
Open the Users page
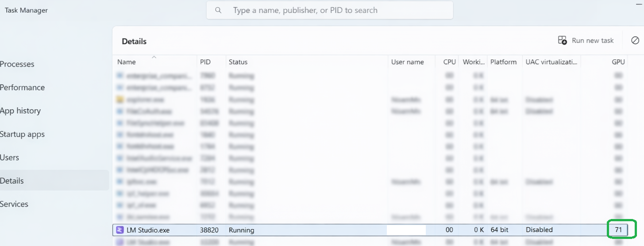9,158
